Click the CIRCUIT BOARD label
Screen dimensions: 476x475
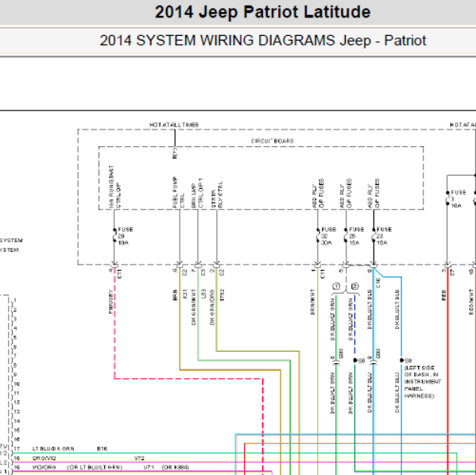273,141
